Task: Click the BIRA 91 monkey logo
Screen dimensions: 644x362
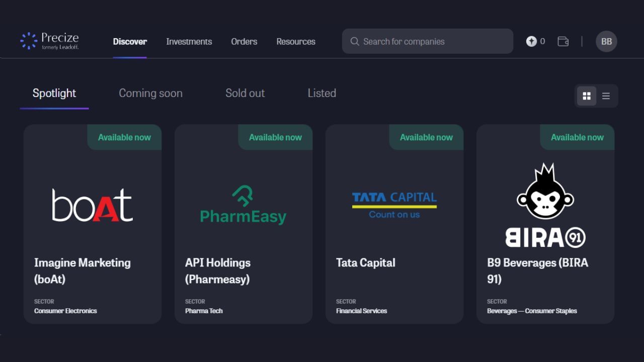Action: pyautogui.click(x=545, y=201)
